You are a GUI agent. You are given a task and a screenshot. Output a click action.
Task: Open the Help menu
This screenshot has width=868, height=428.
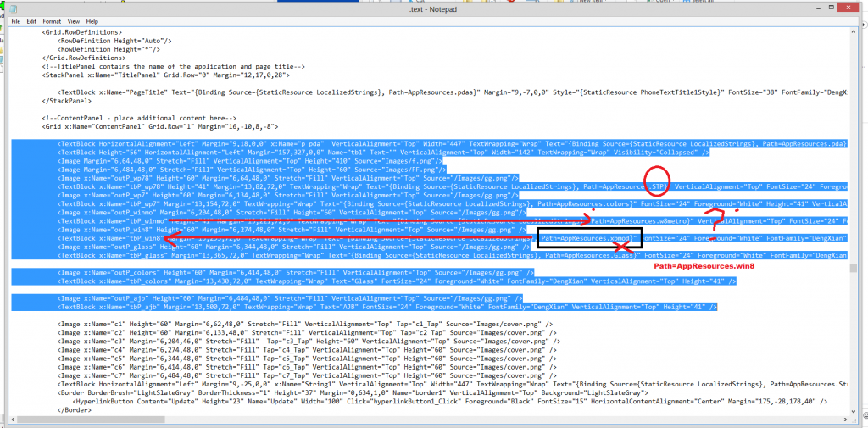click(92, 20)
